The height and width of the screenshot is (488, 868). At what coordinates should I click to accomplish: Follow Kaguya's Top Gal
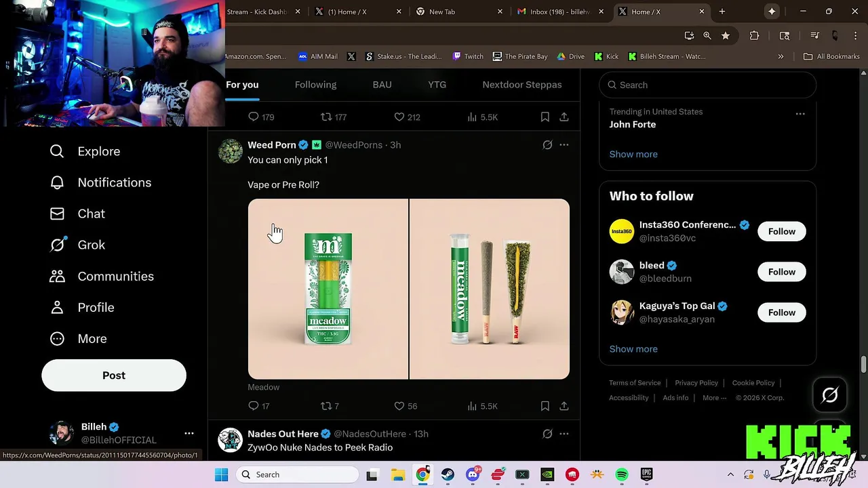pos(782,312)
